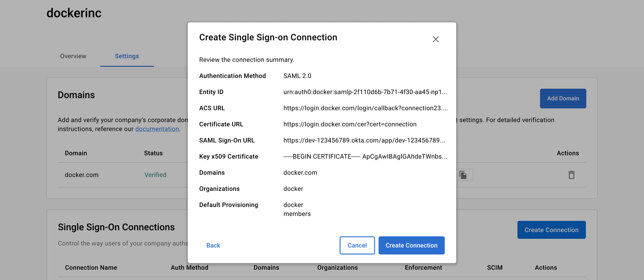Delete the docker.com domain via trash icon
Viewport: 644px width, 280px height.
[x=571, y=175]
